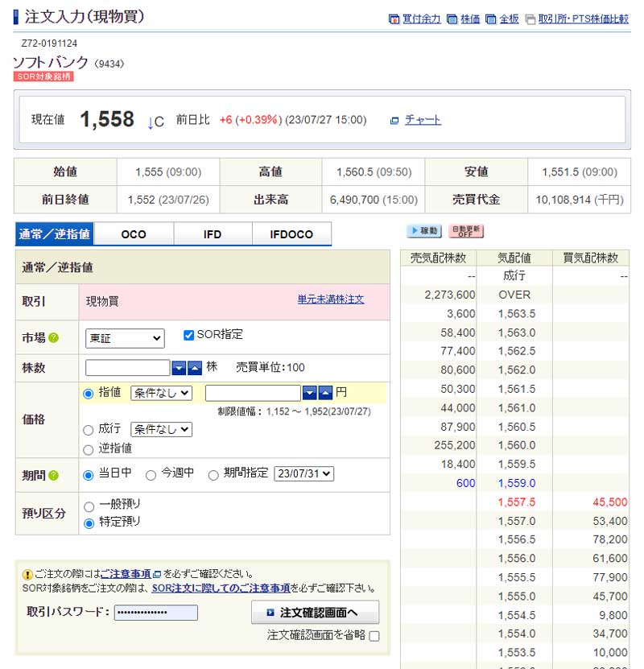Image resolution: width=644 pixels, height=669 pixels.
Task: Click the blue best ask price 1,559.0
Action: 517,483
